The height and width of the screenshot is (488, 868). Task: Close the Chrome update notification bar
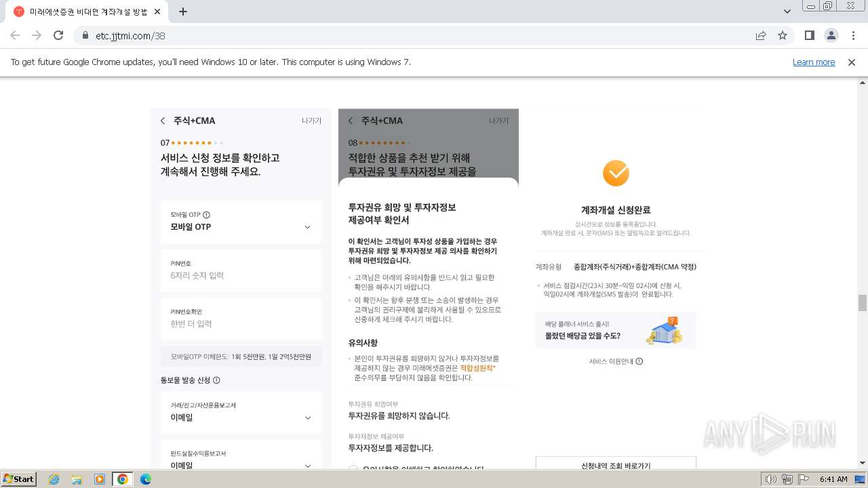tap(852, 62)
